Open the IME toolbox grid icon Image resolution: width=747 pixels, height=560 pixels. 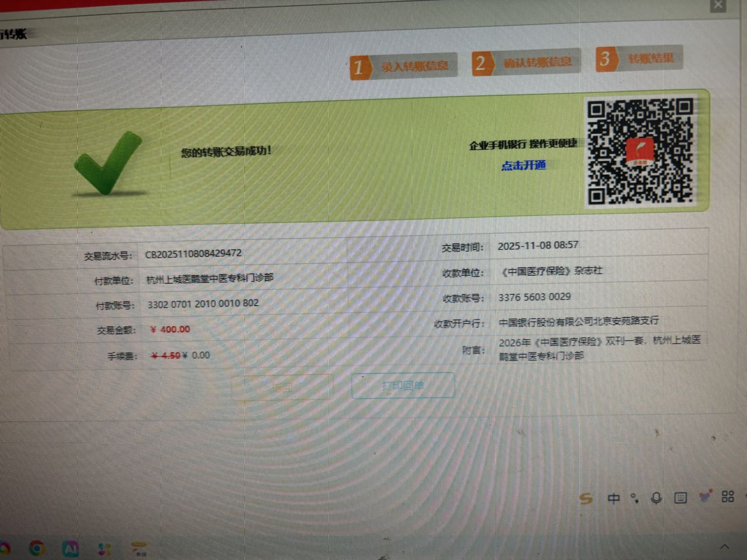728,496
